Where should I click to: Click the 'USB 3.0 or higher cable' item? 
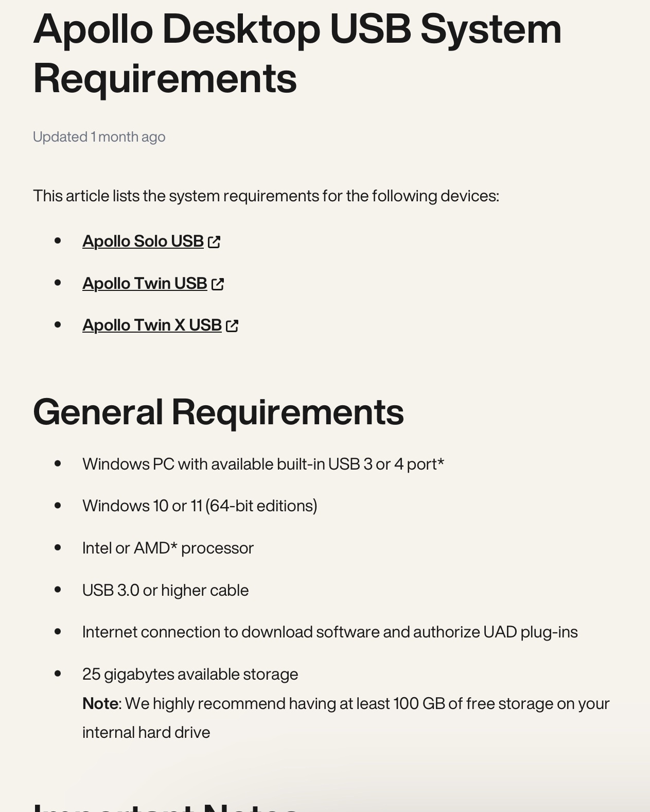pyautogui.click(x=165, y=591)
